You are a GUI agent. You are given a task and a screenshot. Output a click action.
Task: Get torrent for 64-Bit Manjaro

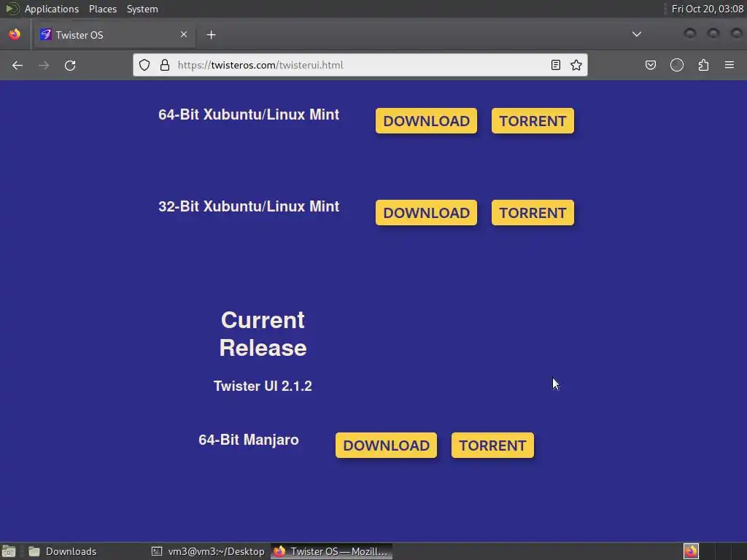pos(492,446)
